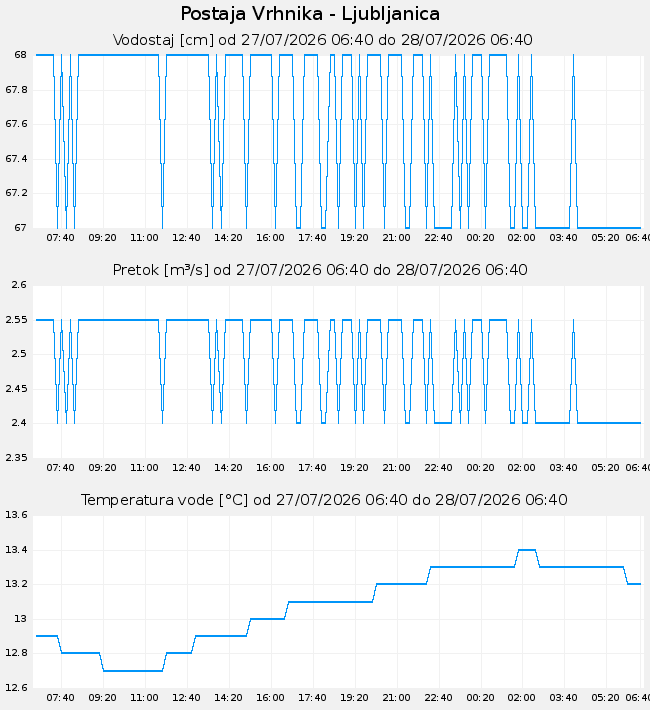
Task: Click the long flat 68 line before 11:00
Action: (x=119, y=55)
